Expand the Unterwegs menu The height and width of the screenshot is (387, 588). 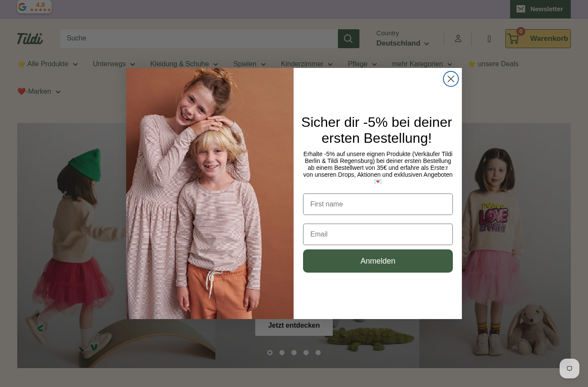point(114,64)
